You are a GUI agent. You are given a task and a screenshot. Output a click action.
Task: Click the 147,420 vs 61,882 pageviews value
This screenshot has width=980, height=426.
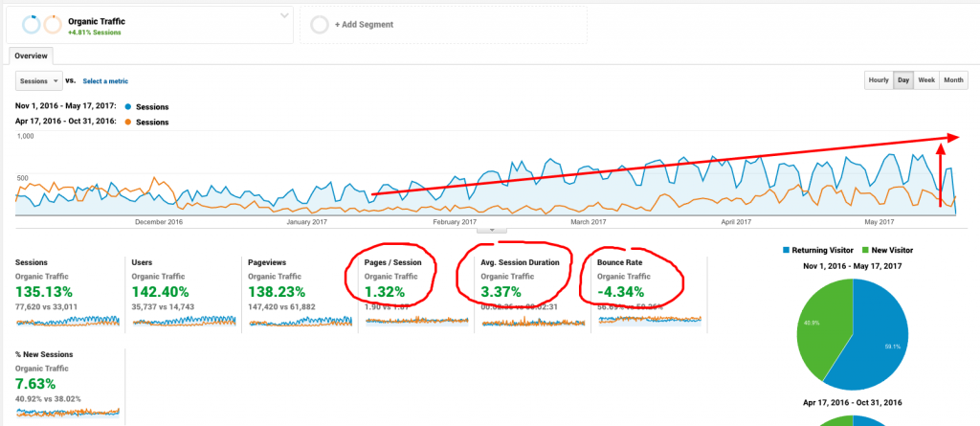(x=282, y=306)
